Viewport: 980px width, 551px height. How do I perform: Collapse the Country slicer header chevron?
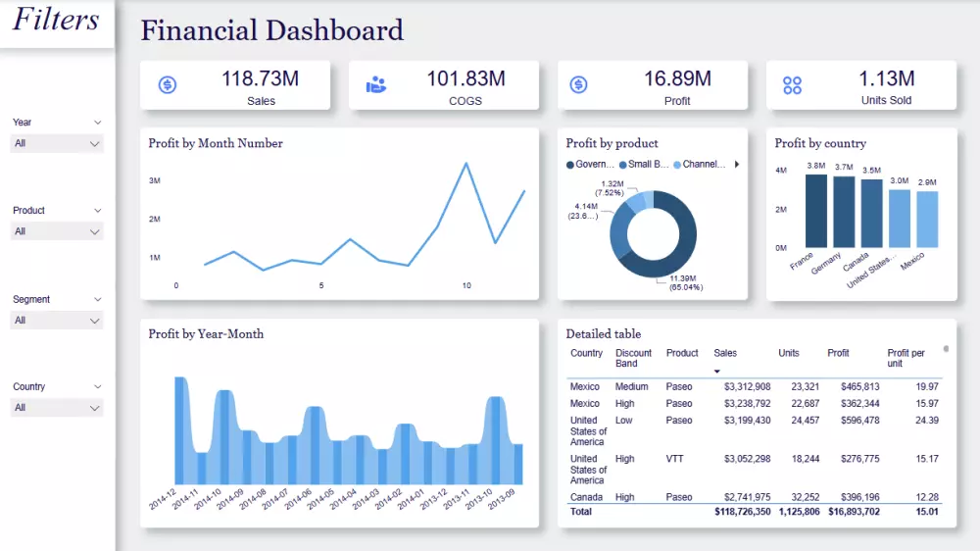pos(97,387)
